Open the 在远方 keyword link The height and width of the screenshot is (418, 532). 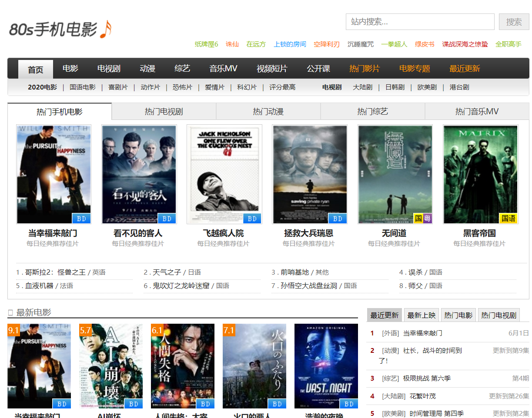[256, 44]
